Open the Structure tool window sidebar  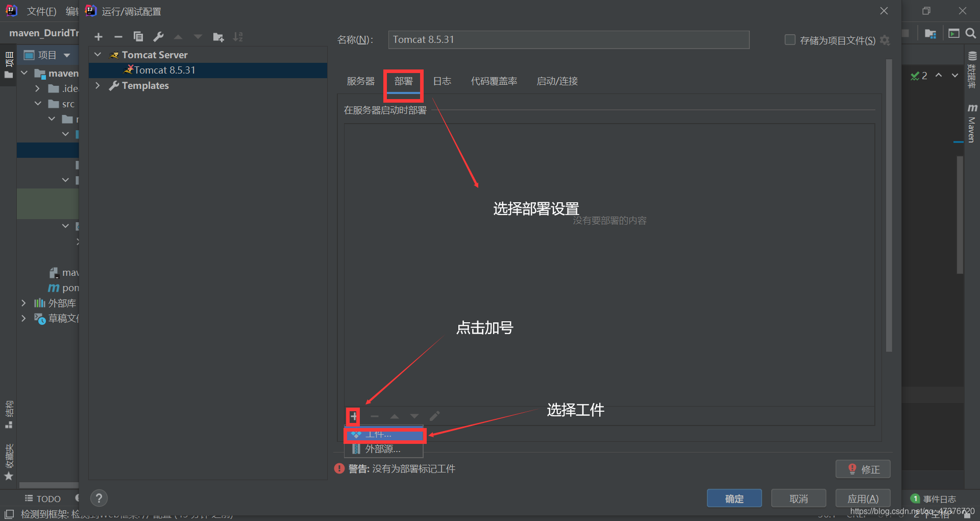pyautogui.click(x=9, y=415)
